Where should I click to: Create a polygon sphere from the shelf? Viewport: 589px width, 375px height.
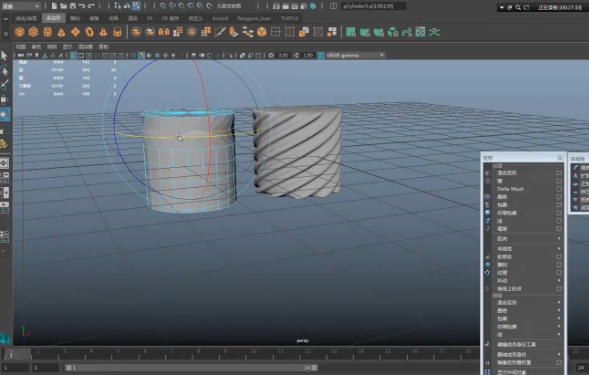click(x=20, y=32)
